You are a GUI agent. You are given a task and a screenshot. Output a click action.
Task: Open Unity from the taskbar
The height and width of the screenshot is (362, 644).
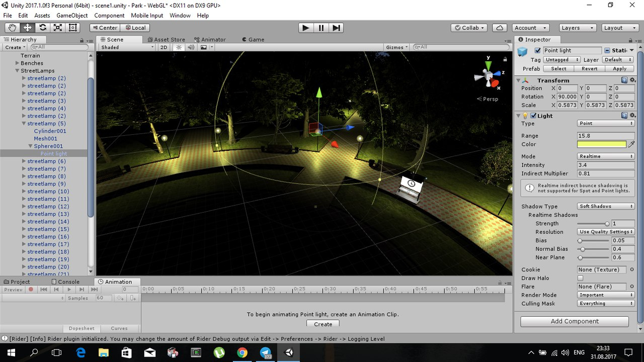[x=289, y=352]
